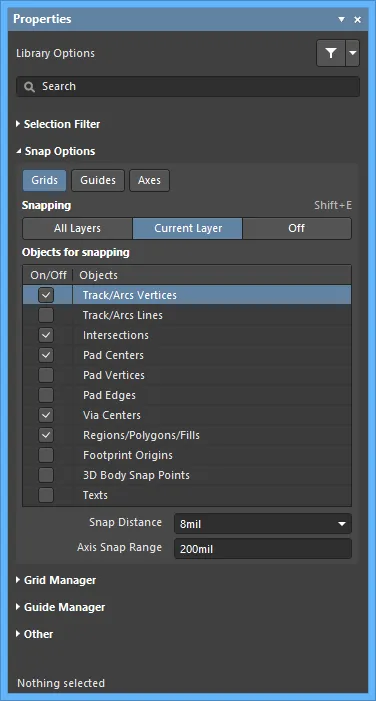Uncheck Track/Arcs Vertices checkbox
This screenshot has height=701, width=376.
46,295
